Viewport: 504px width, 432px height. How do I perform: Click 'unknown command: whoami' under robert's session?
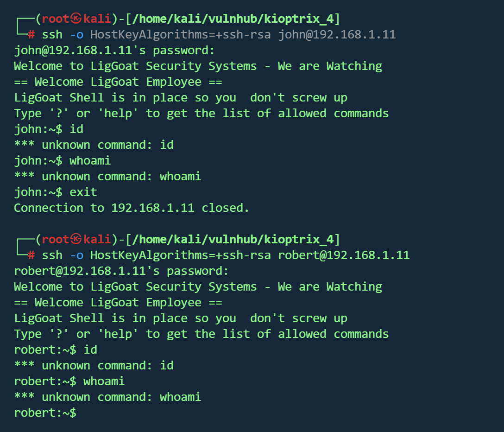click(x=121, y=397)
